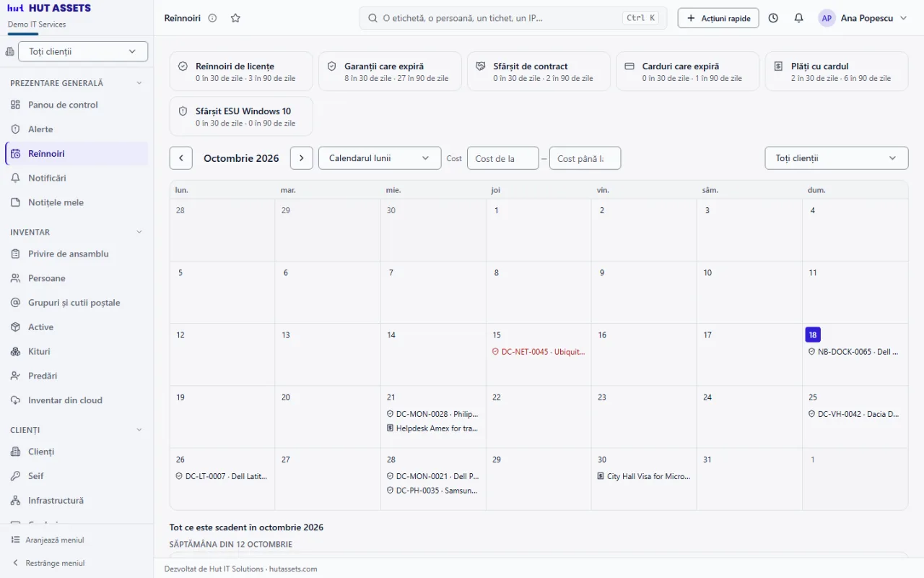Collapse the PREZENTARE GENERALĂ section
The height and width of the screenshot is (578, 924).
pyautogui.click(x=139, y=83)
